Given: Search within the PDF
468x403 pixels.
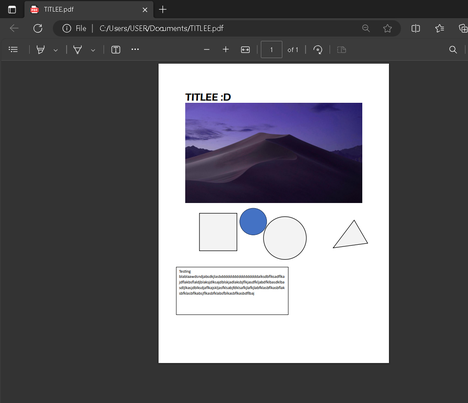Looking at the screenshot, I should (x=453, y=50).
